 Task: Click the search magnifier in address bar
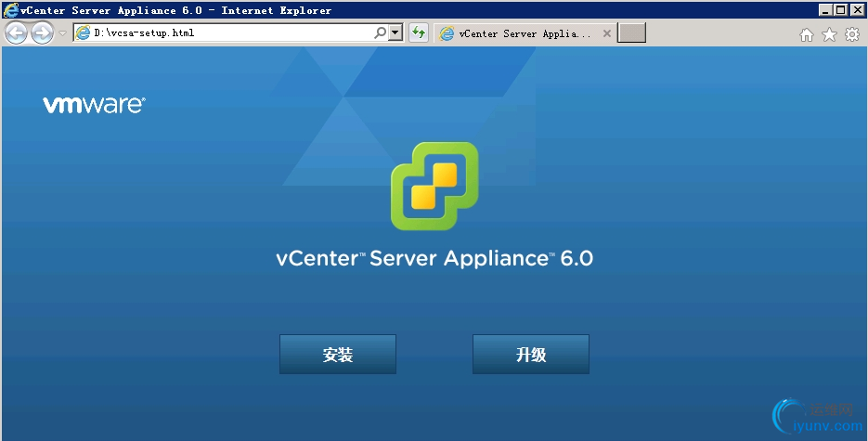point(381,33)
